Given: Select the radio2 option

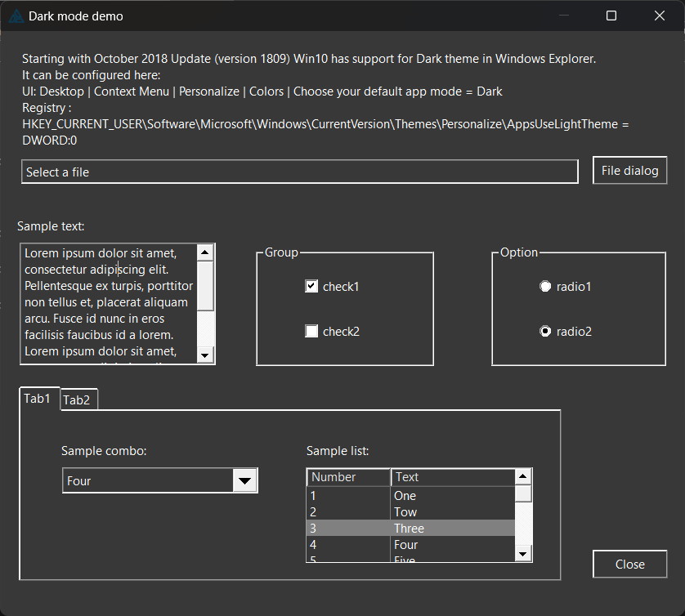Looking at the screenshot, I should click(x=545, y=332).
